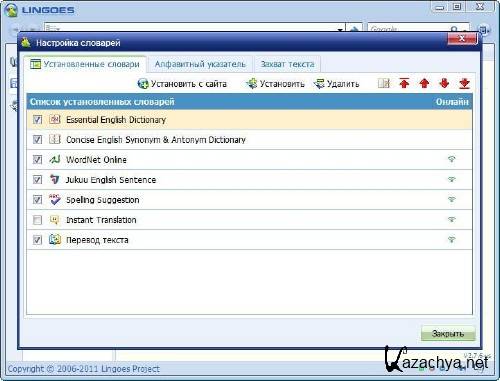Screen dimensions: 500x381
Task: Click online signal icon for Instant Translation
Action: tap(452, 219)
